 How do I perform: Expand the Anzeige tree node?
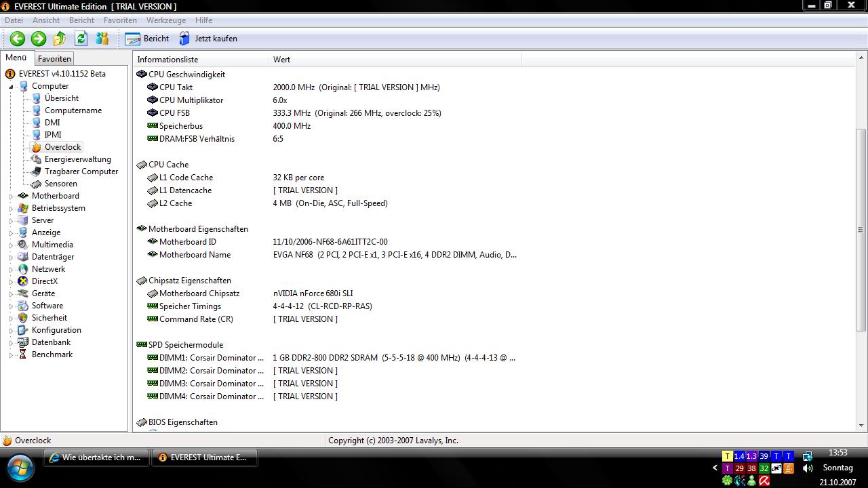click(11, 233)
